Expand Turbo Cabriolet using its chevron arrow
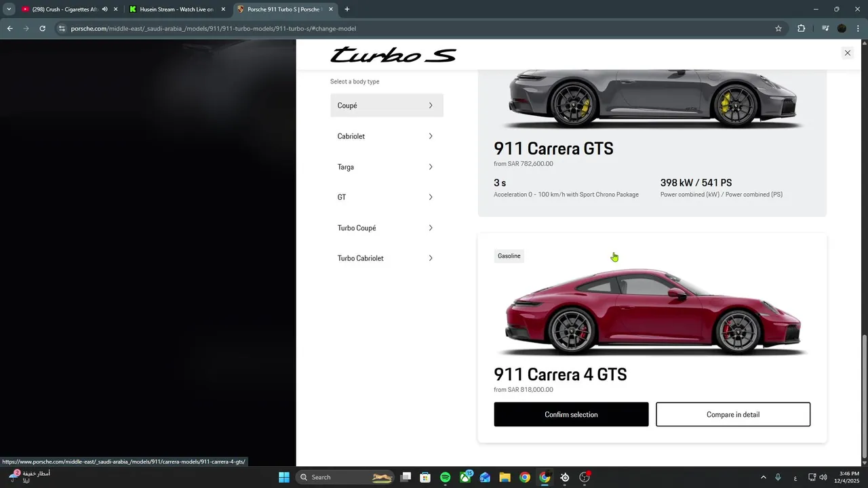The height and width of the screenshot is (488, 868). pos(431,258)
